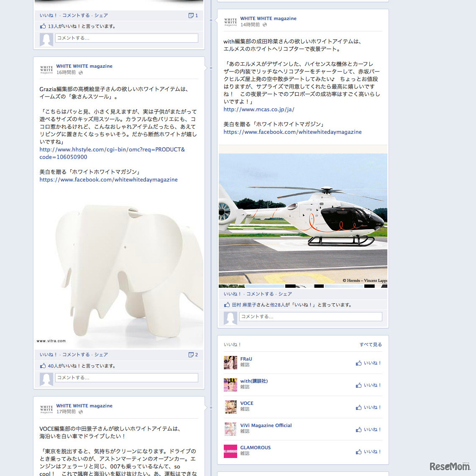Image resolution: width=476 pixels, height=476 pixels.
Task: Click timeline dot beside 16時間前 post
Action: click(x=211, y=68)
